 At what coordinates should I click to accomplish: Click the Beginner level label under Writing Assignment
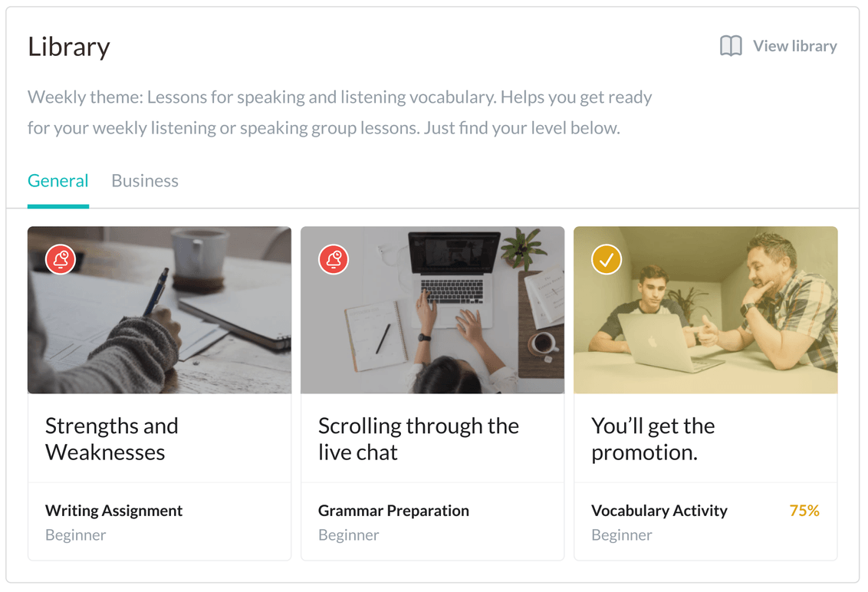click(x=75, y=534)
